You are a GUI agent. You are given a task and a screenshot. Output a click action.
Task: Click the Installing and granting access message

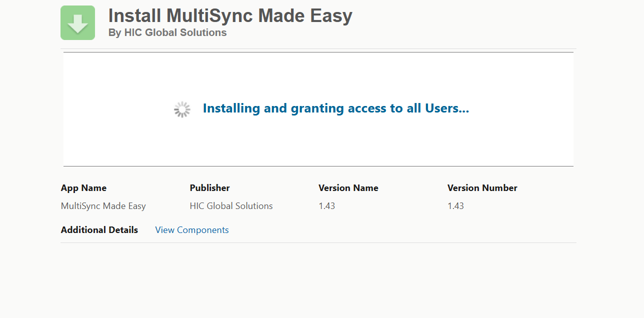pyautogui.click(x=335, y=108)
